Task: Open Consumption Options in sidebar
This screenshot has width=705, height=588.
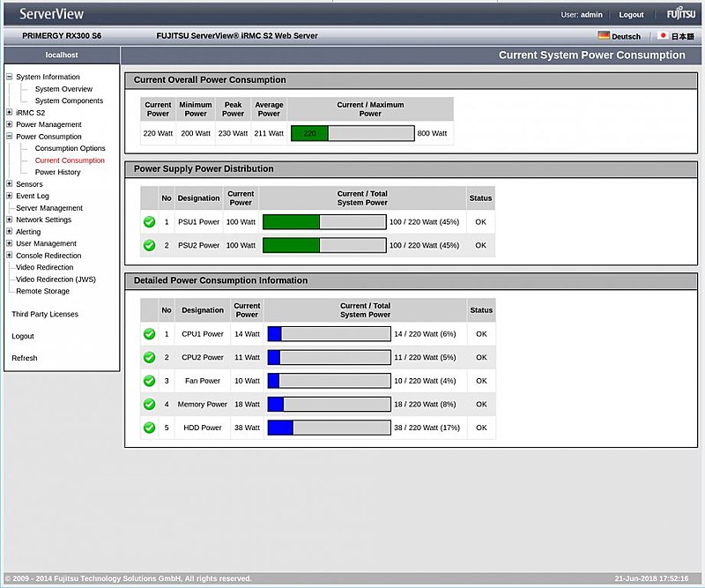Action: pyautogui.click(x=70, y=149)
